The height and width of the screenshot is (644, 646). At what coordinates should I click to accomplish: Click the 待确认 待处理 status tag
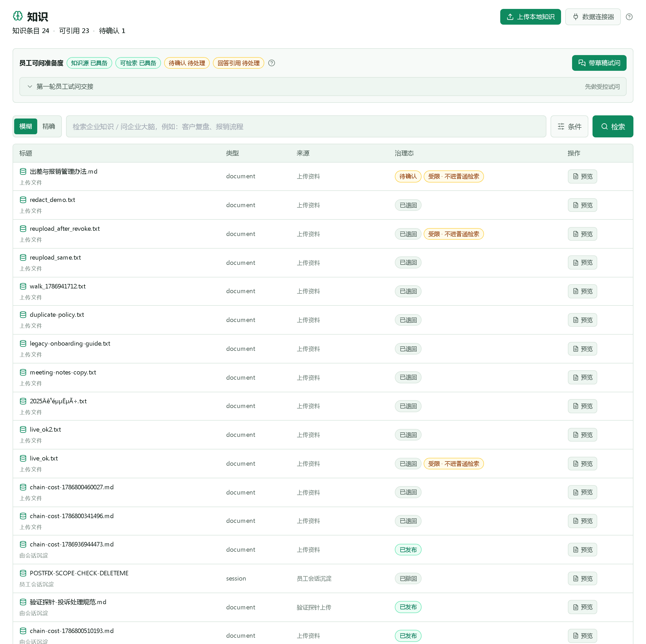(187, 63)
